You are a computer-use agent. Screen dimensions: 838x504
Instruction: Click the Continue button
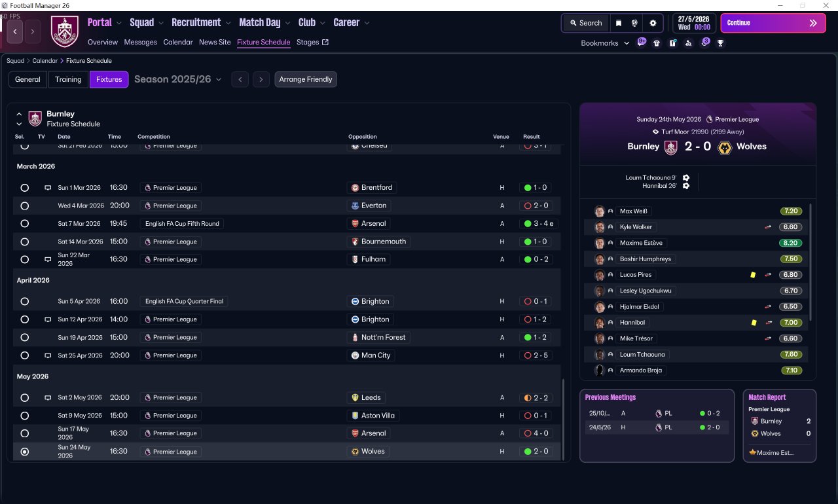coord(773,23)
